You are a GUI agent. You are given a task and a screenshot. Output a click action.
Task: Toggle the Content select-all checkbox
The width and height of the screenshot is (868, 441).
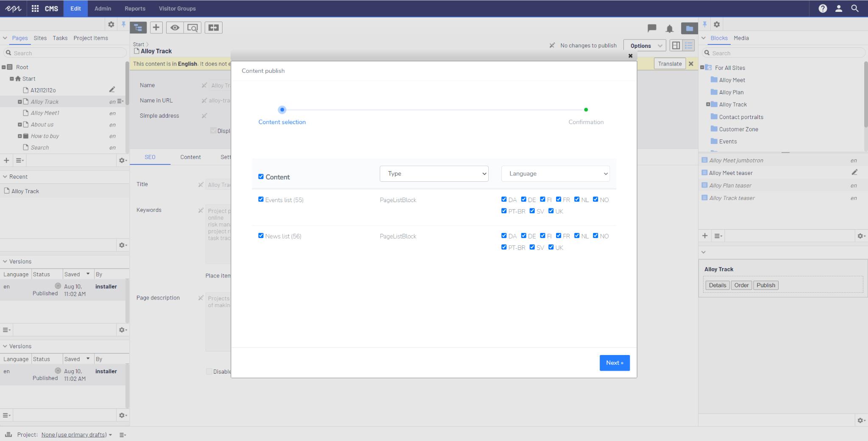(261, 177)
